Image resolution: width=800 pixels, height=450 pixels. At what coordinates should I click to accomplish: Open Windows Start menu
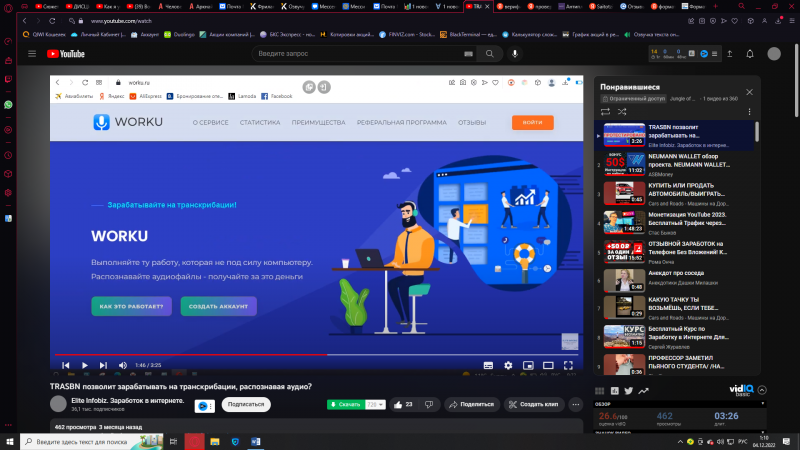click(10, 441)
